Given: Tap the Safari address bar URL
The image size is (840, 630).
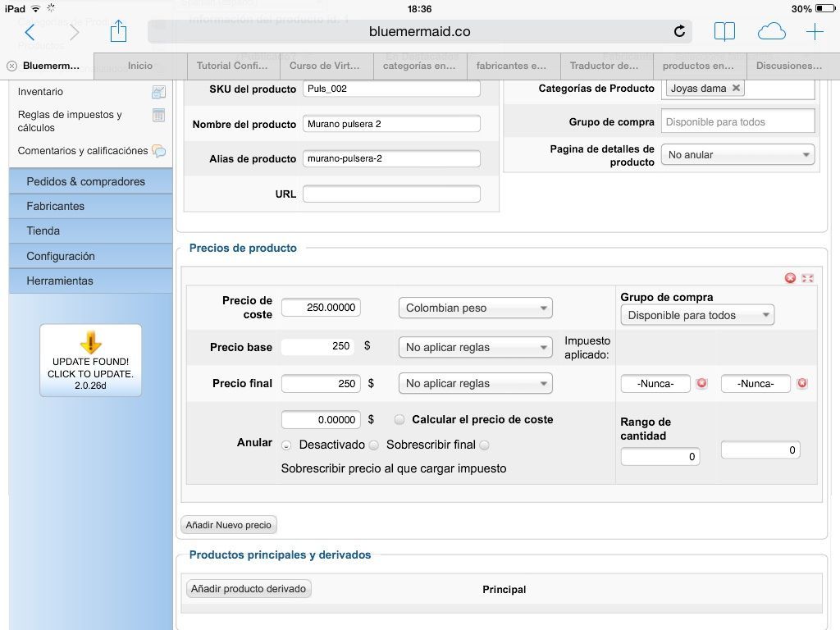Looking at the screenshot, I should click(x=419, y=32).
